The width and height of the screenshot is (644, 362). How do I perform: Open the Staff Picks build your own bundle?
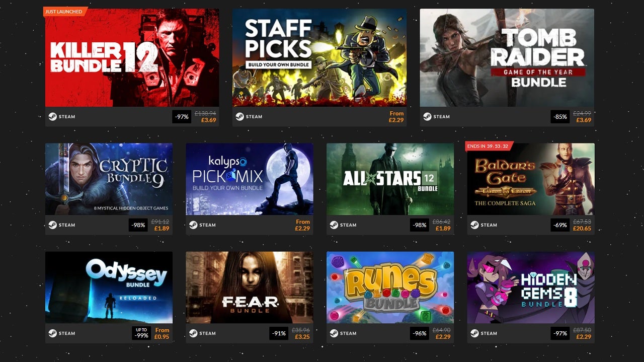(319, 57)
